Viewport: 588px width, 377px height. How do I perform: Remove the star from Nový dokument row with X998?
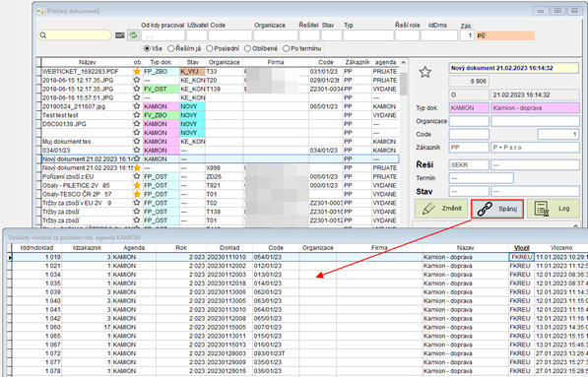coord(137,167)
